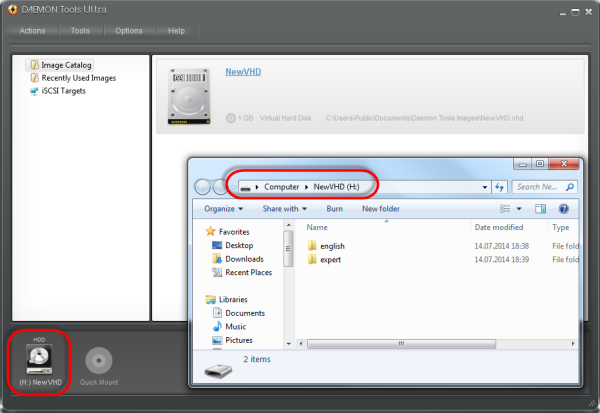Open the view options dropdown arrow
Screen dimensions: 600x413
519,209
